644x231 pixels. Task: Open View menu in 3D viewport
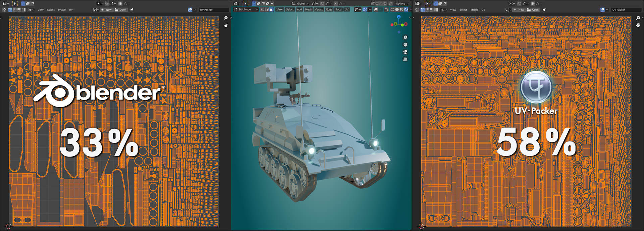(x=279, y=9)
